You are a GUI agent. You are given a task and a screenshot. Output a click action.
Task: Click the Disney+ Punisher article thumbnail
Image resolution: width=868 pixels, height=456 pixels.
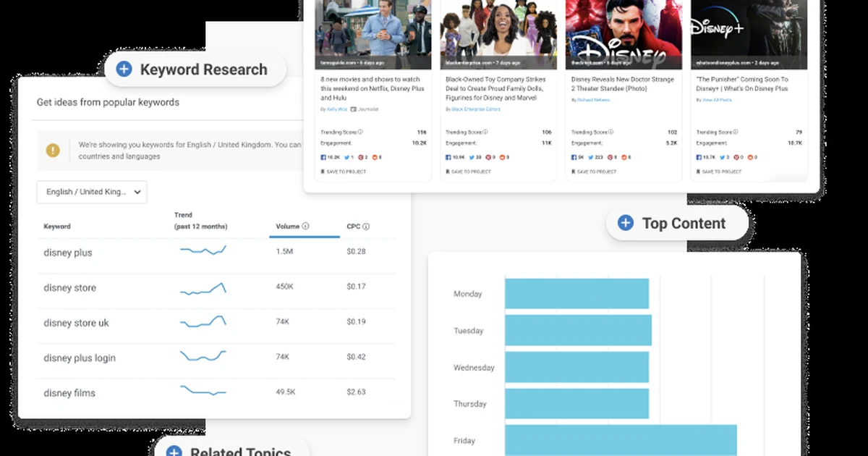coord(748,35)
